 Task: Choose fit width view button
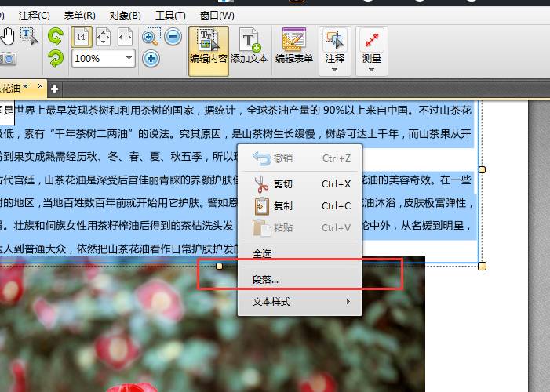pos(125,37)
